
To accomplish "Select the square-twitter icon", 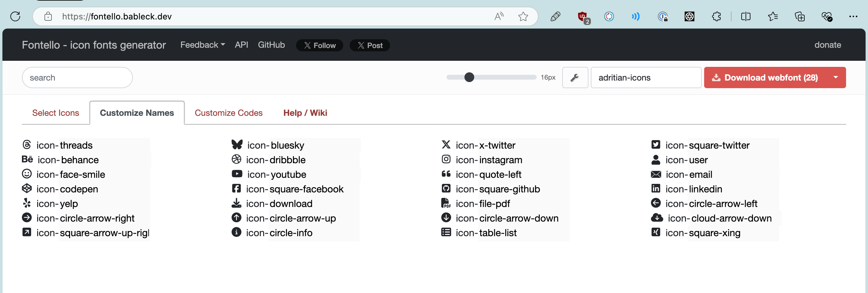I will 655,145.
